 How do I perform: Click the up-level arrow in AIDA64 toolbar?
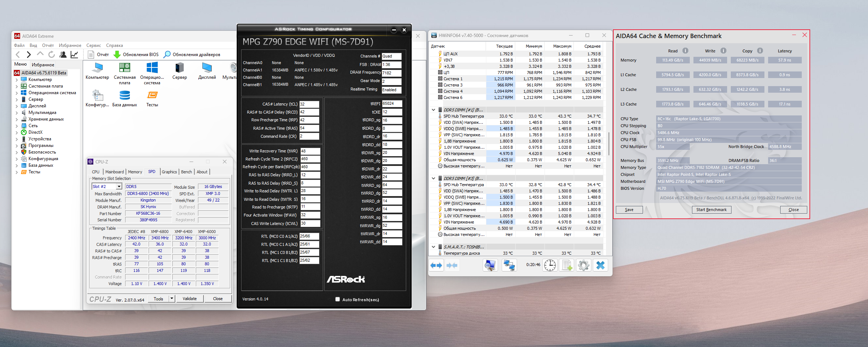(x=40, y=54)
